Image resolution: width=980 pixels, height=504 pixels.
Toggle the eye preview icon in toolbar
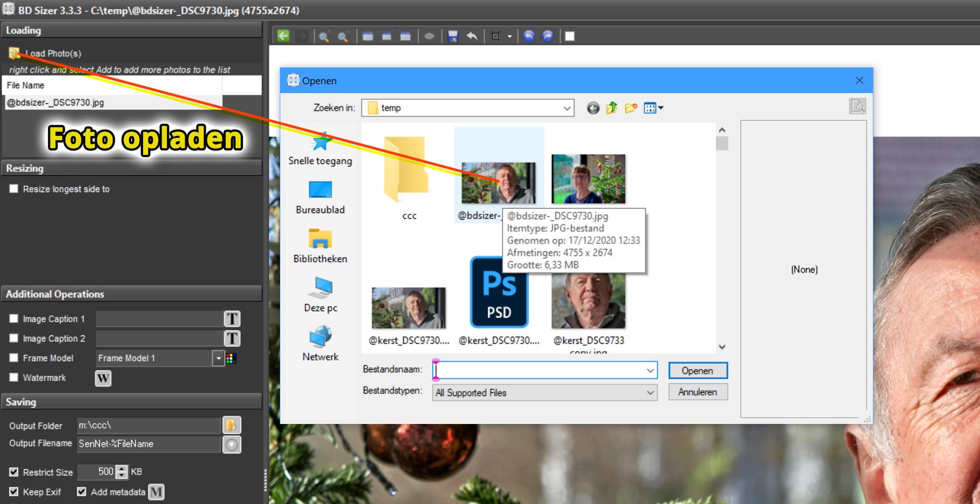point(429,36)
